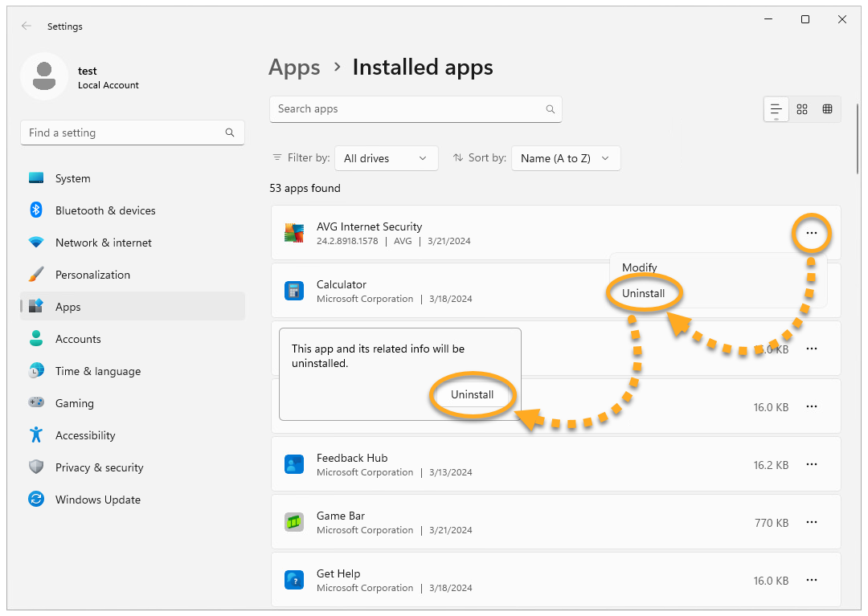868x616 pixels.
Task: Select Uninstall from the context menu
Action: coord(643,293)
